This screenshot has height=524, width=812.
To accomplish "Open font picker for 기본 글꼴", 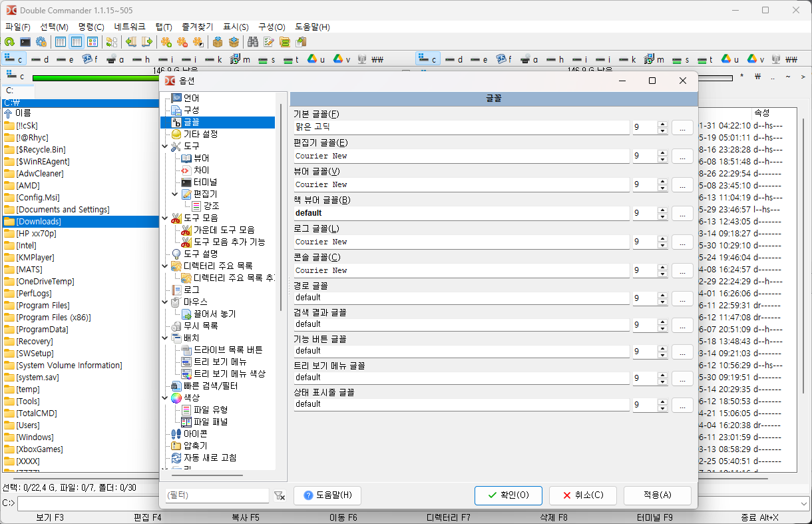I will click(682, 127).
